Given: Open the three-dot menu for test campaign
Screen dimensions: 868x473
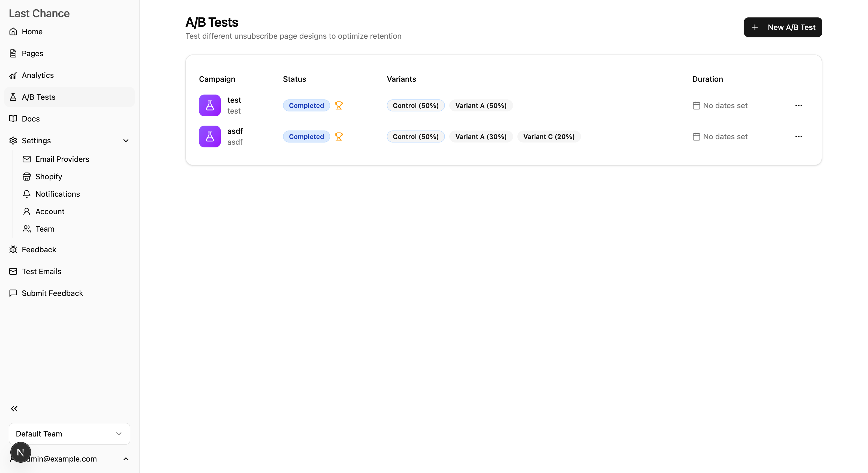Looking at the screenshot, I should [x=798, y=105].
